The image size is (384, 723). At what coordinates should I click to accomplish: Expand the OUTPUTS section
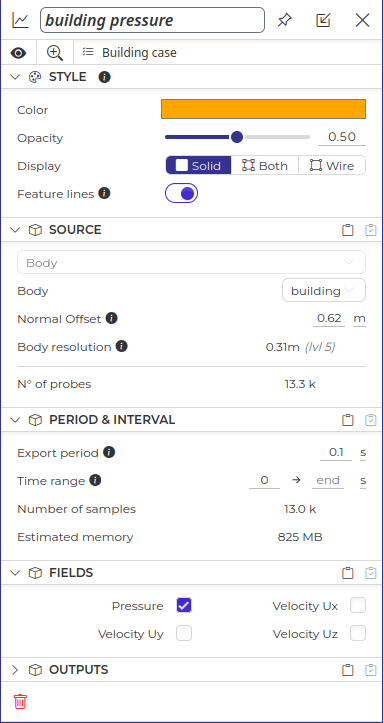tap(15, 670)
